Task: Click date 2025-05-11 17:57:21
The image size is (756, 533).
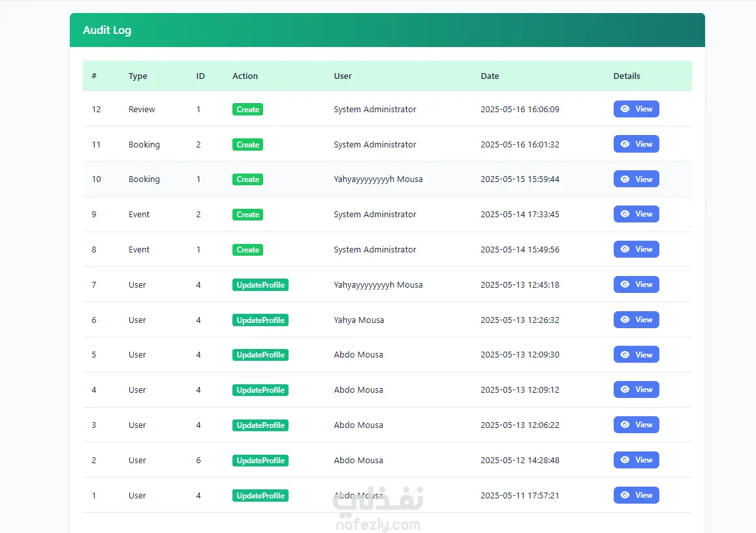Action: (520, 495)
